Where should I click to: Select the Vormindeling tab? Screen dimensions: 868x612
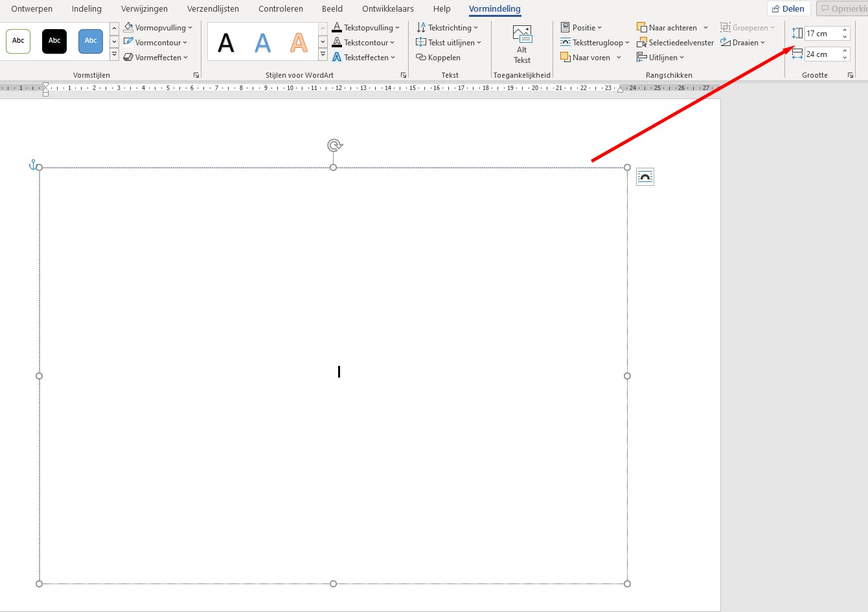click(x=495, y=9)
